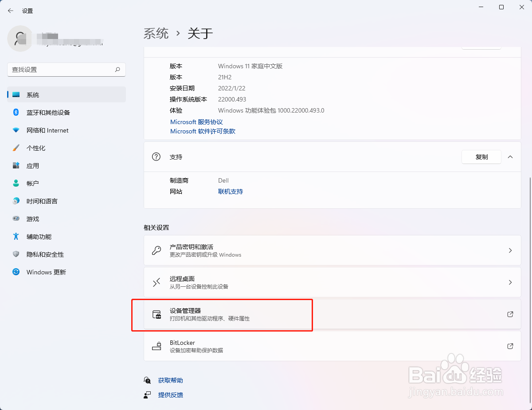
Task: Expand the 产品密钥和激活 chevron arrow
Action: click(510, 250)
